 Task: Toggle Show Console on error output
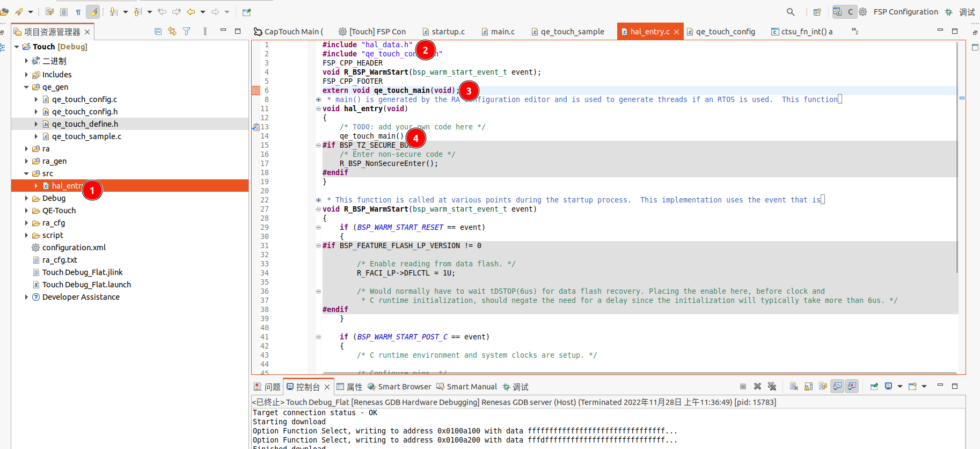pyautogui.click(x=852, y=386)
